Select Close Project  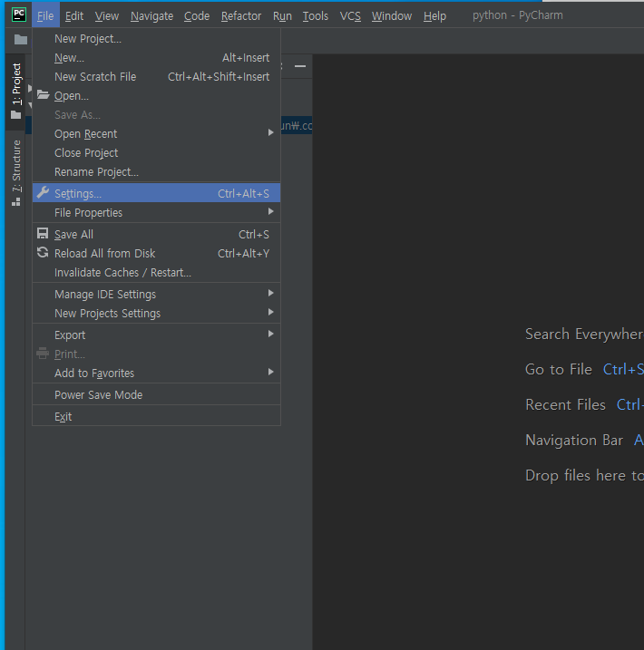pyautogui.click(x=156, y=153)
